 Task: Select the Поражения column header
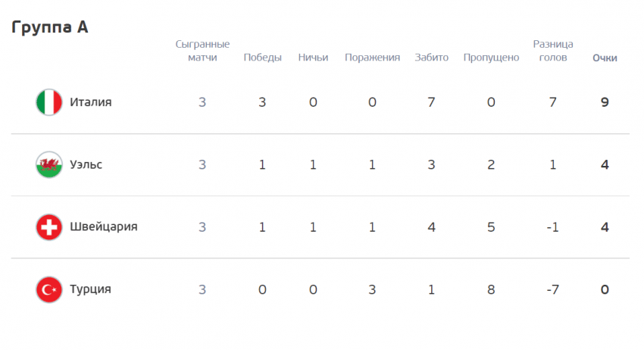pos(372,58)
